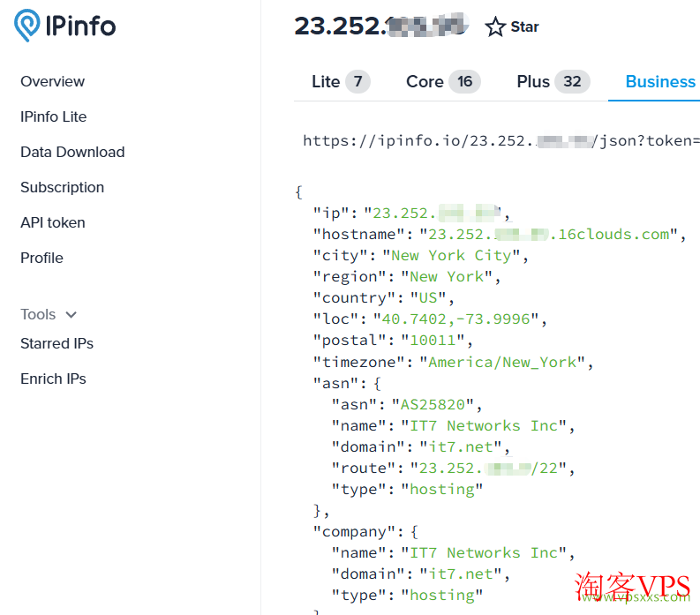Open the API token page
The height and width of the screenshot is (615, 700).
(53, 222)
